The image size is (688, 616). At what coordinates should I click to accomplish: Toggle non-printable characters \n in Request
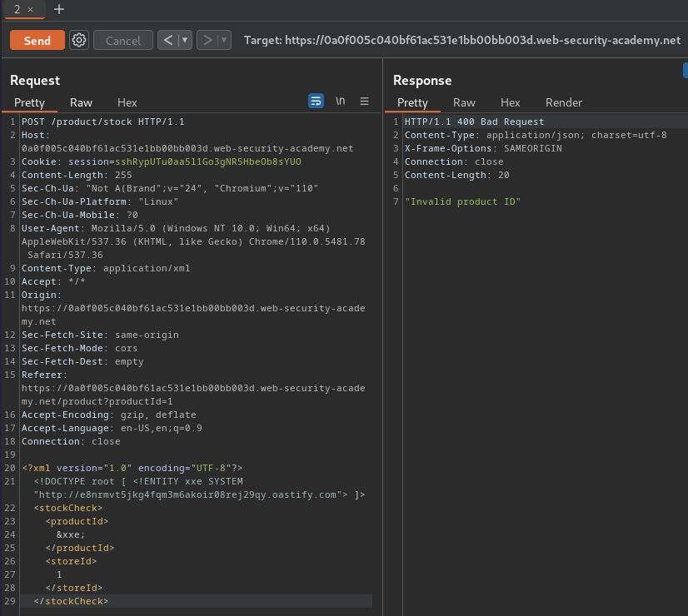tap(341, 101)
